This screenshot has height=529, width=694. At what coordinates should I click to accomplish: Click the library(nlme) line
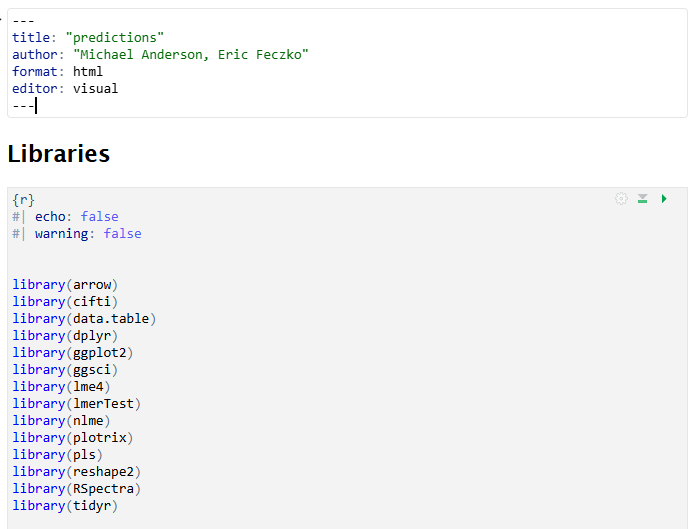pyautogui.click(x=61, y=421)
